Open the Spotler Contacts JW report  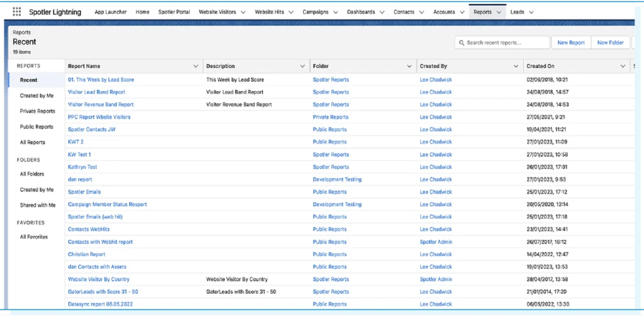pos(92,129)
